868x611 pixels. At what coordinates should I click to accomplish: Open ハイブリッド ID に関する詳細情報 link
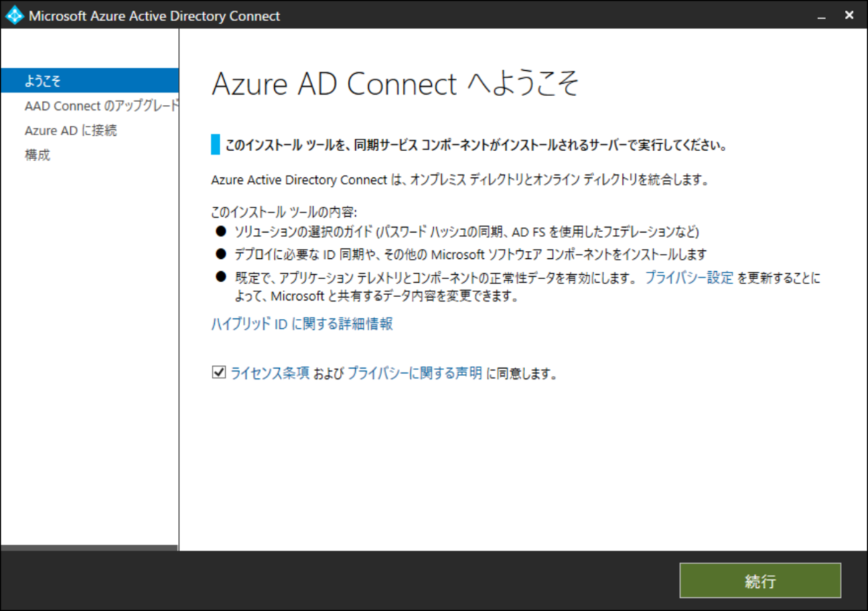point(302,324)
